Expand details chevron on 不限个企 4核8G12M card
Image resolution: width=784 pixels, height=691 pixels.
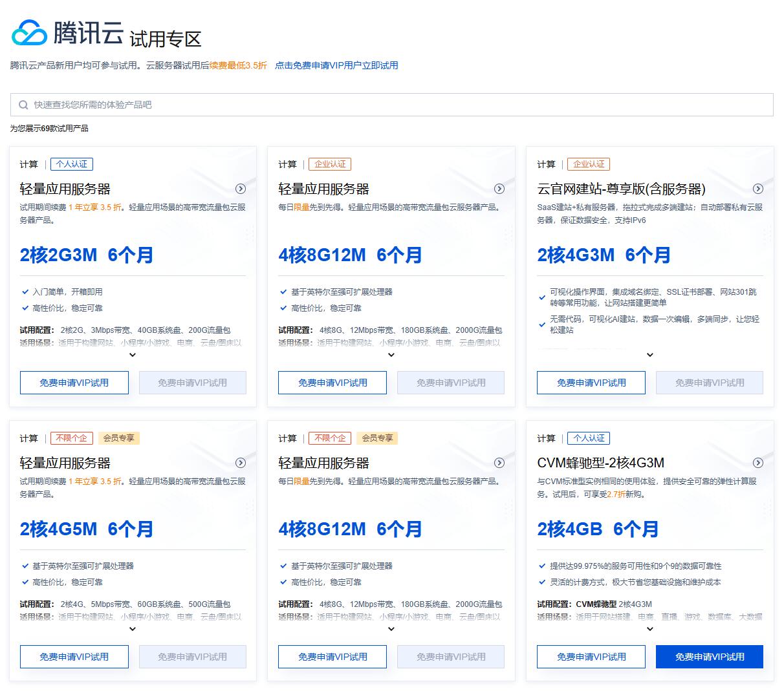tap(391, 629)
